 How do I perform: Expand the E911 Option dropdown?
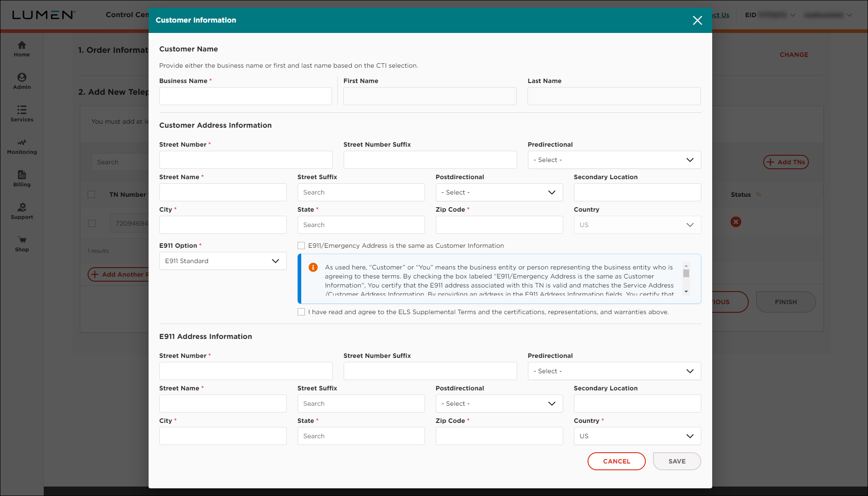[223, 261]
